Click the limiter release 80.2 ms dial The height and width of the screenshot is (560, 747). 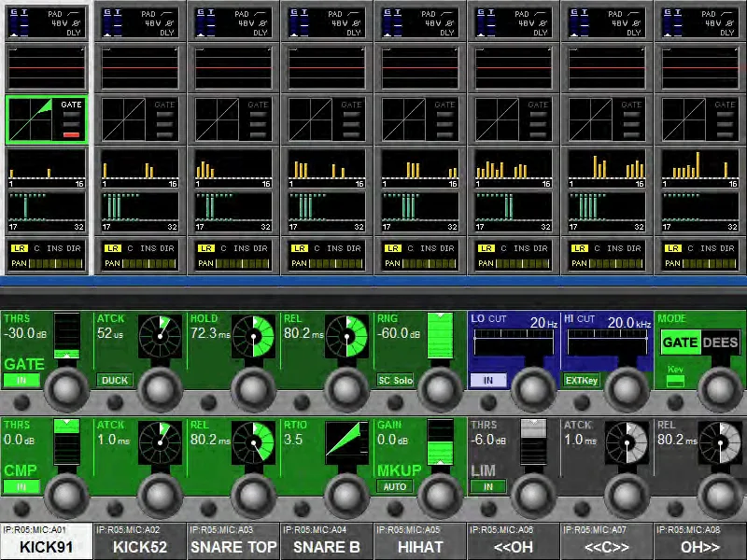[720, 442]
